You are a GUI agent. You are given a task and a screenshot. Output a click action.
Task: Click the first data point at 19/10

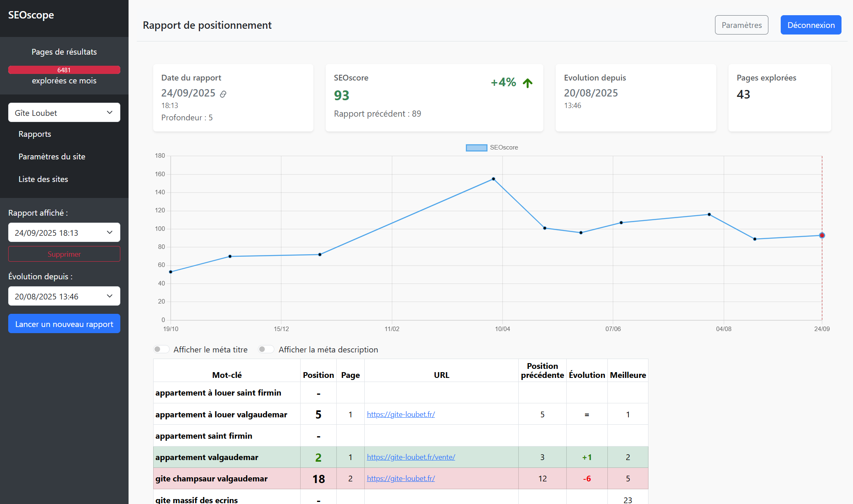(171, 272)
